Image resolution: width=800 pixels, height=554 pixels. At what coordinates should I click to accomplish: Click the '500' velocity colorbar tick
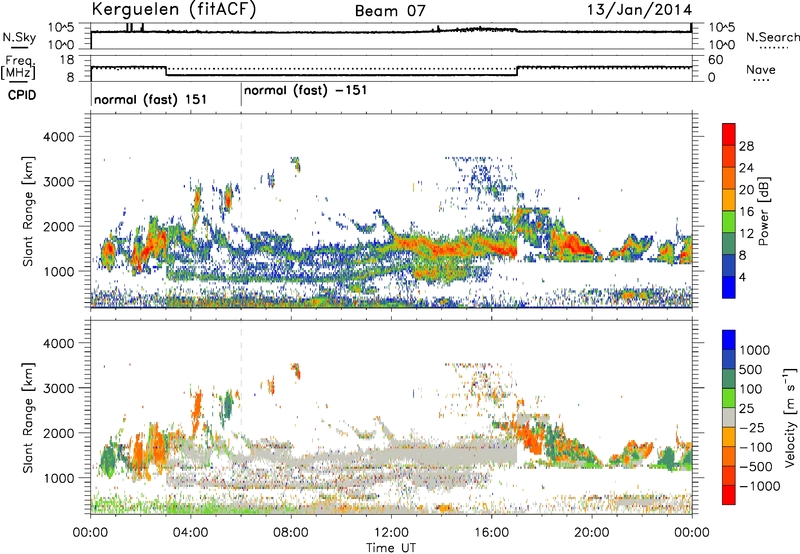[x=750, y=370]
